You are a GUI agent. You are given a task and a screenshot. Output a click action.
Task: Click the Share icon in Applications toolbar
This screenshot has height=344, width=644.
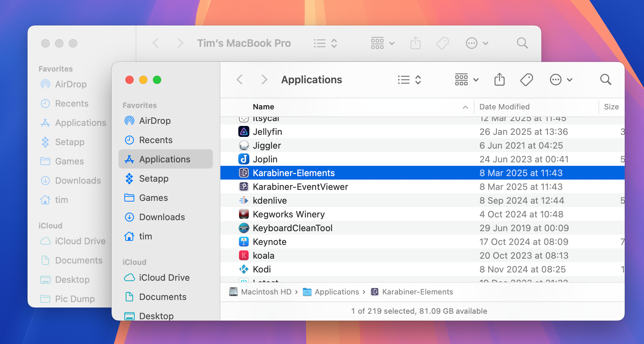pyautogui.click(x=499, y=80)
